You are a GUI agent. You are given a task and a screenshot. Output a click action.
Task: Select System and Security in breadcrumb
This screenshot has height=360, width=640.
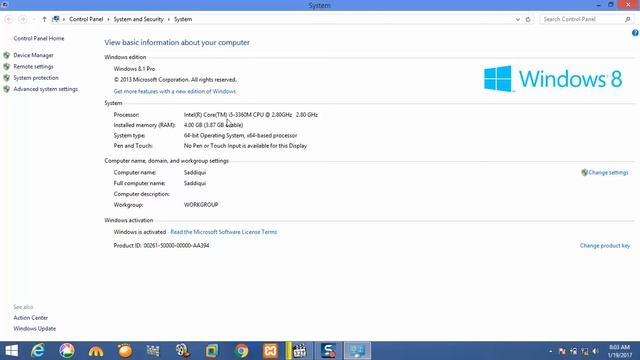point(138,19)
